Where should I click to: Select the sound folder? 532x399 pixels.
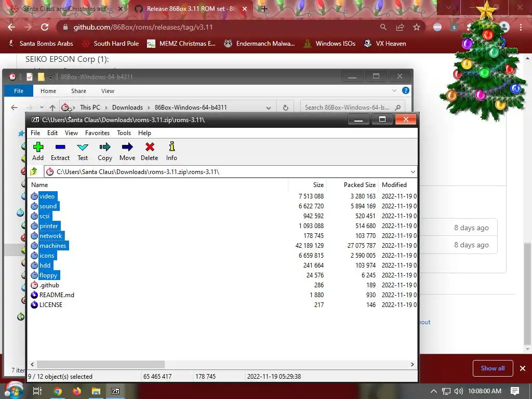pos(48,206)
